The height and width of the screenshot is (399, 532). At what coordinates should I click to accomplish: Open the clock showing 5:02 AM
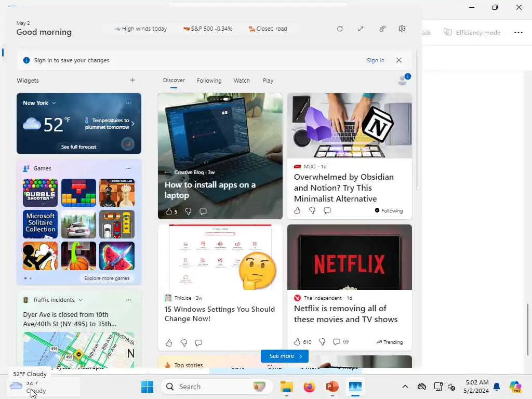coord(476,387)
